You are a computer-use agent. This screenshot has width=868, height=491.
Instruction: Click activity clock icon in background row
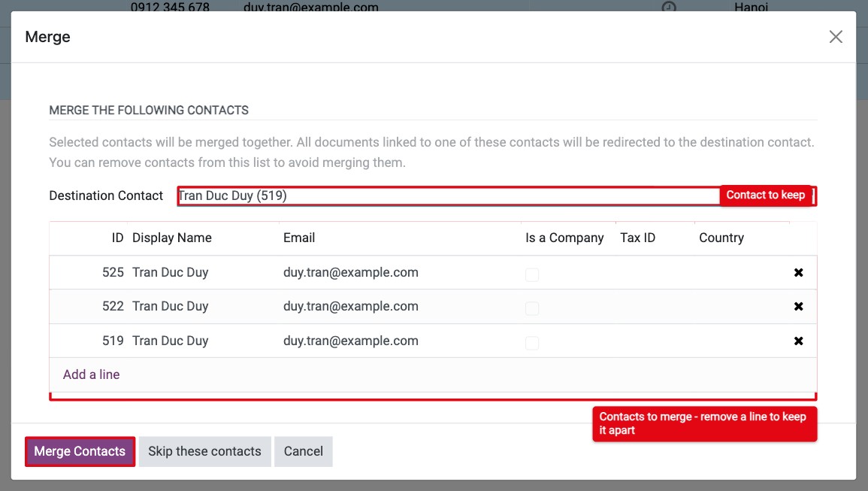pyautogui.click(x=669, y=7)
